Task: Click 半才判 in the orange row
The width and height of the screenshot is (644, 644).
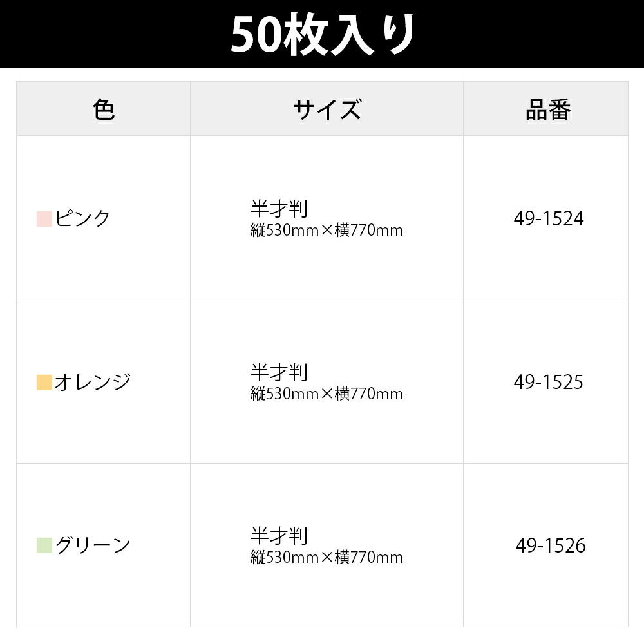Action: pyautogui.click(x=279, y=372)
